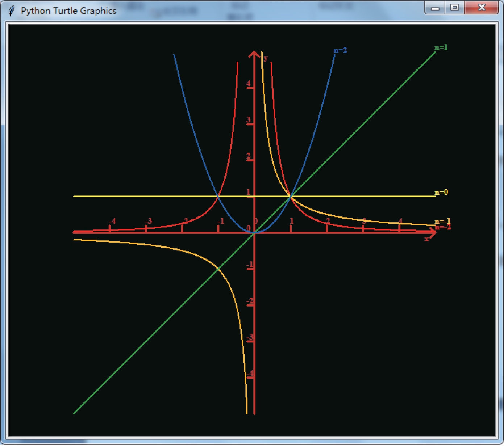Click the 'Python Turtle Graphics' title text
The width and height of the screenshot is (504, 447).
coord(68,11)
